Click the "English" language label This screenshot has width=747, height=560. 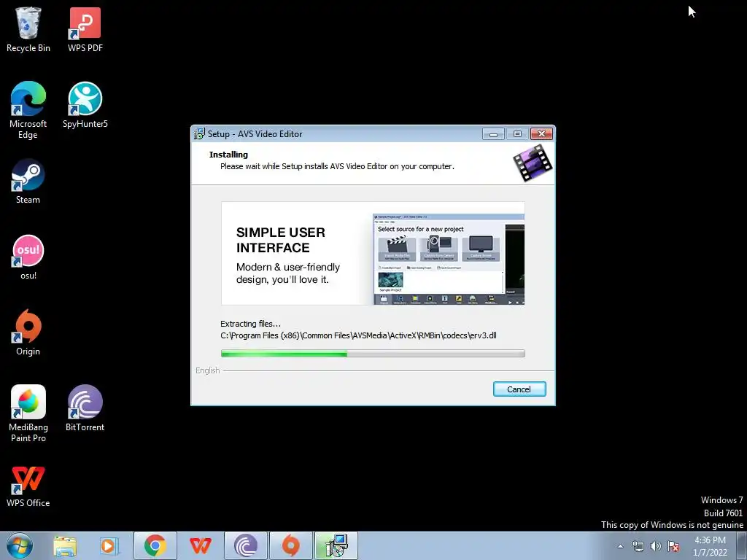click(x=208, y=370)
